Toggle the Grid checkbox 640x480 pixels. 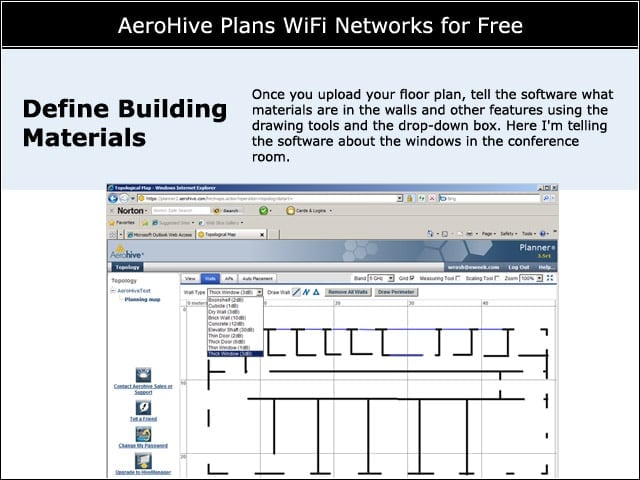[412, 278]
